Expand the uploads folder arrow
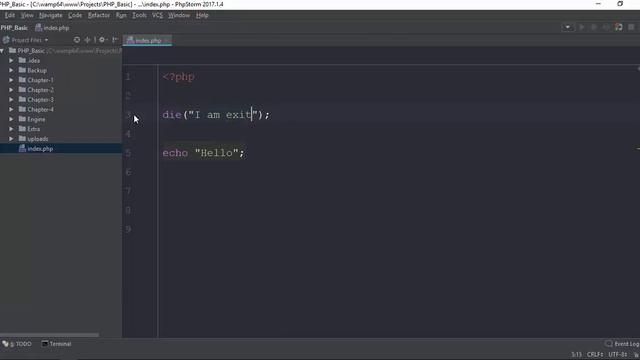640x360 pixels. (x=11, y=139)
